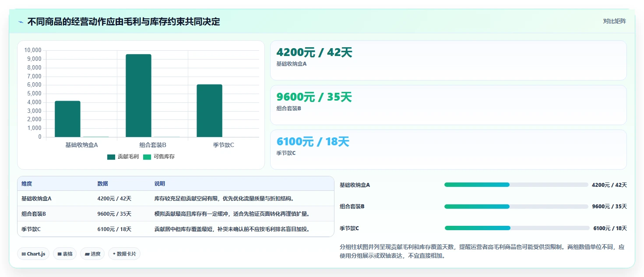644x277 pixels.
Task: Click the 季节款C progress bar
Action: click(x=517, y=228)
